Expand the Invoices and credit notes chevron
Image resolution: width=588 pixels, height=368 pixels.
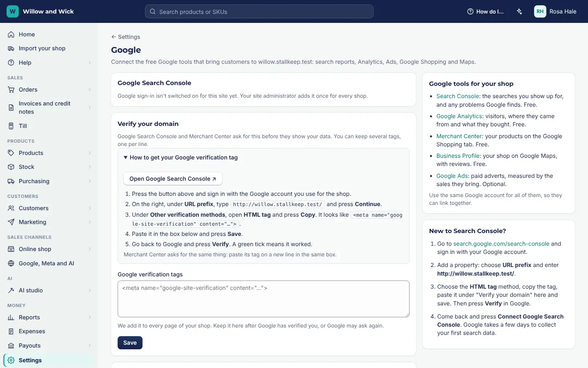90,108
